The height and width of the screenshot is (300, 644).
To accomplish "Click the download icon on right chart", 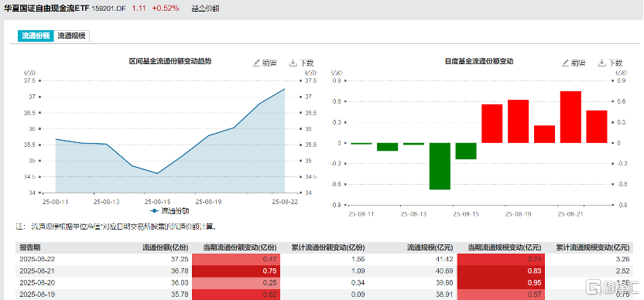I will 602,63.
